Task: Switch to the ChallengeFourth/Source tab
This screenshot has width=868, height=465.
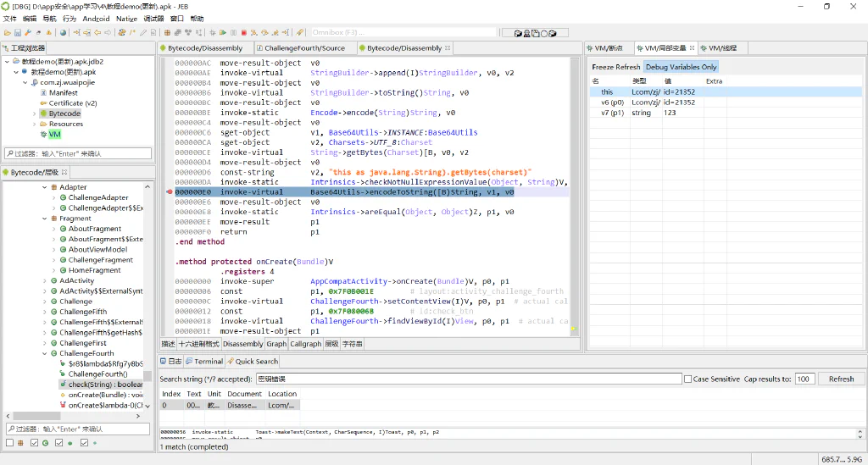Action: pos(304,48)
